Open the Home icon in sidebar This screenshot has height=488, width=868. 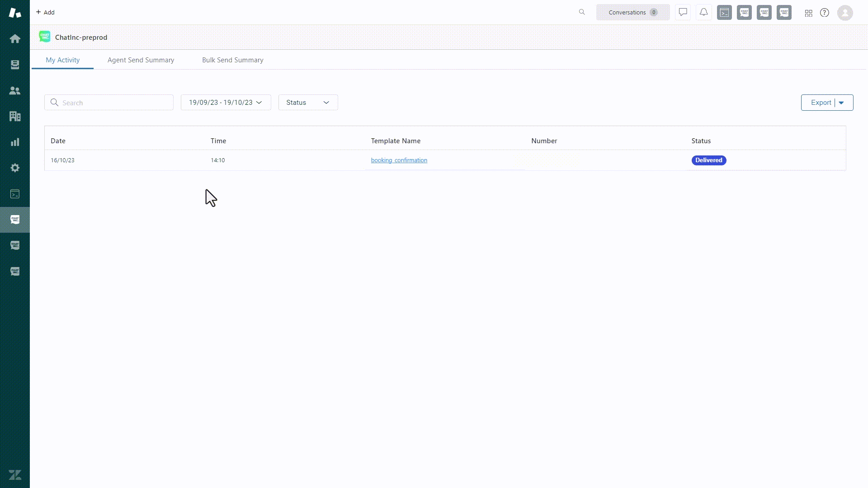(15, 39)
